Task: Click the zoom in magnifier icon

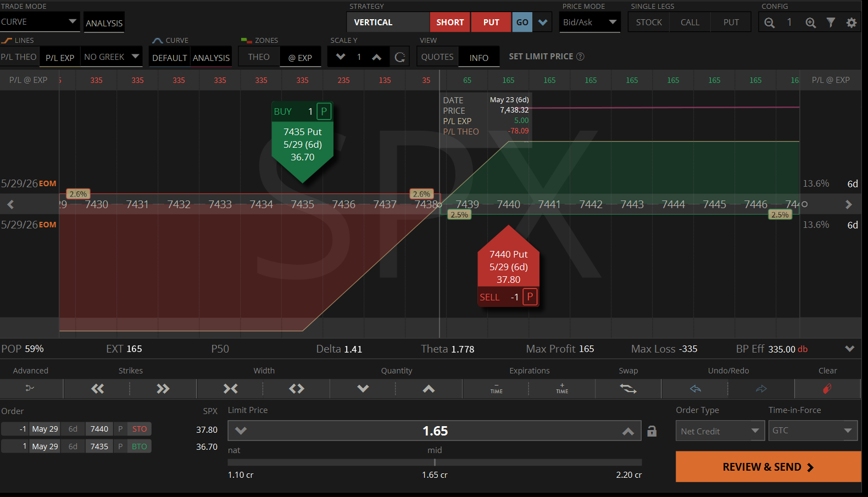Action: [810, 23]
